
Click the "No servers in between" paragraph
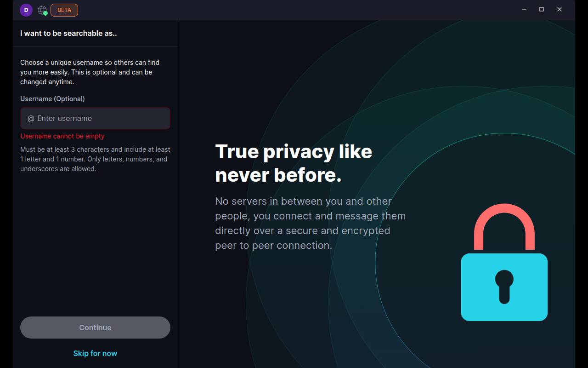(x=310, y=223)
